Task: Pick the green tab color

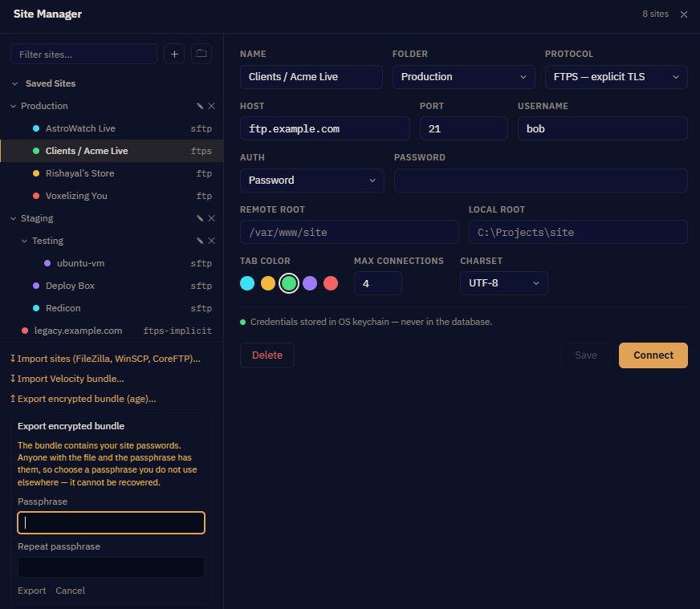Action: (x=289, y=283)
